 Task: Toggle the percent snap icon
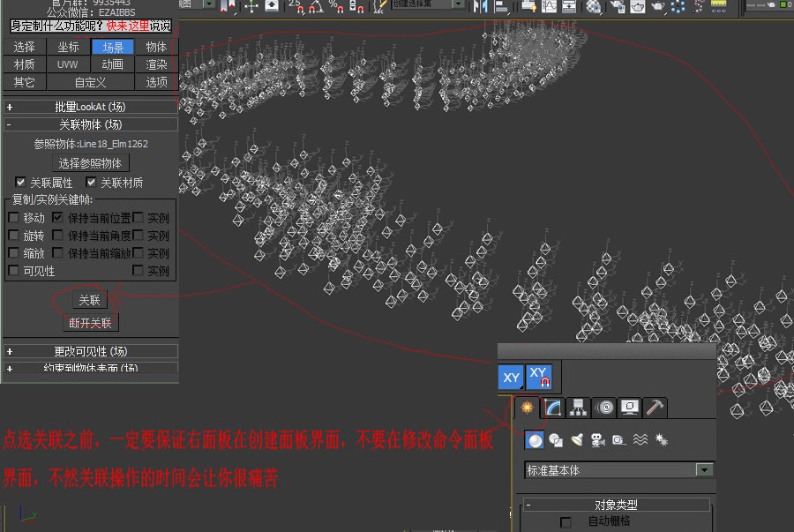(x=336, y=6)
